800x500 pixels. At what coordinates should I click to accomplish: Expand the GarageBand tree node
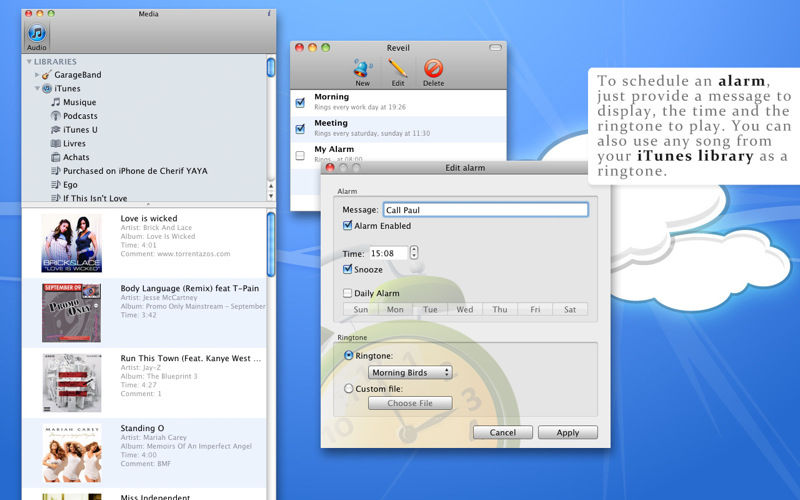point(37,75)
